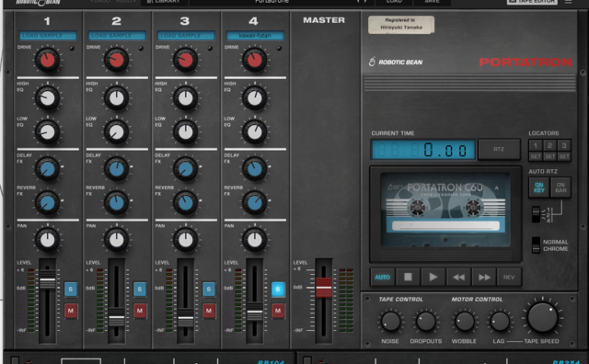Open channel 4 kawaii-futari sample selector
This screenshot has height=364, width=589.
(x=255, y=36)
